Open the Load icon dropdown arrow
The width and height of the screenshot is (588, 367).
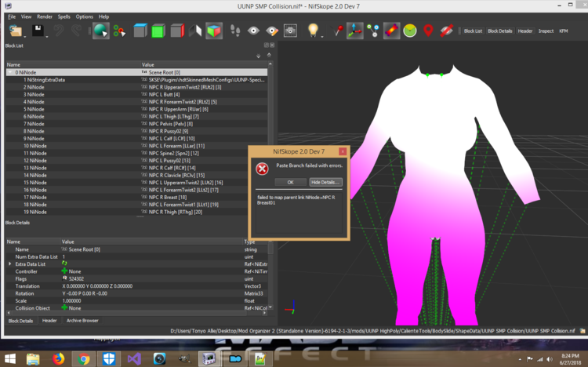coord(24,36)
